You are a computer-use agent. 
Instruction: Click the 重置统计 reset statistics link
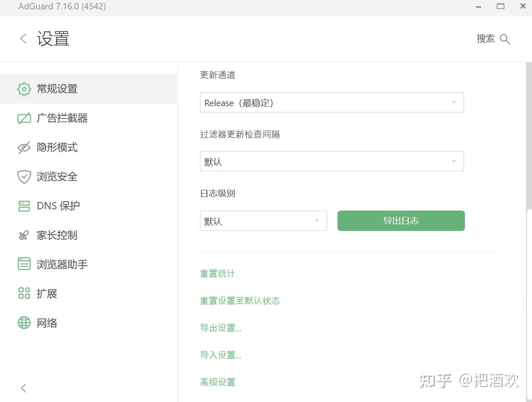tap(217, 274)
